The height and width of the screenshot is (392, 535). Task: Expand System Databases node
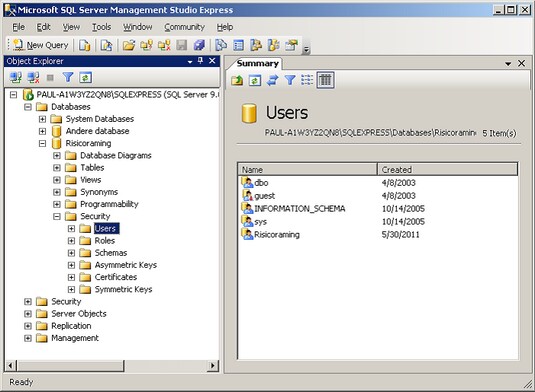point(42,119)
